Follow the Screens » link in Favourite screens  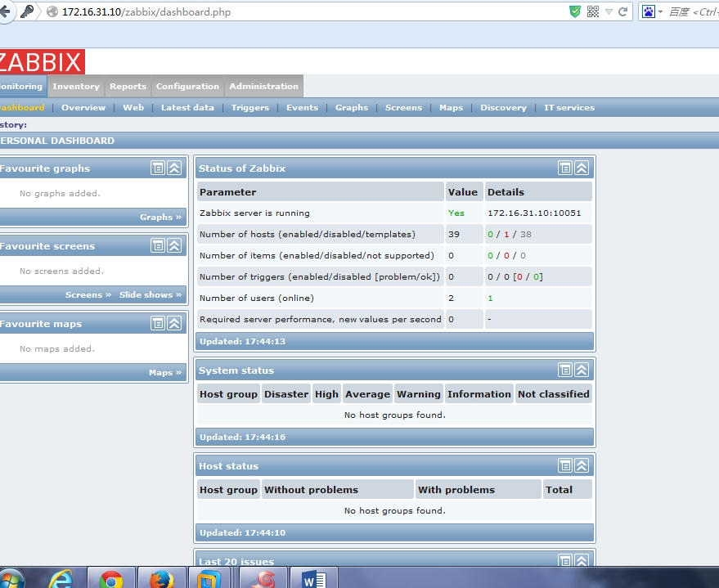tap(88, 294)
